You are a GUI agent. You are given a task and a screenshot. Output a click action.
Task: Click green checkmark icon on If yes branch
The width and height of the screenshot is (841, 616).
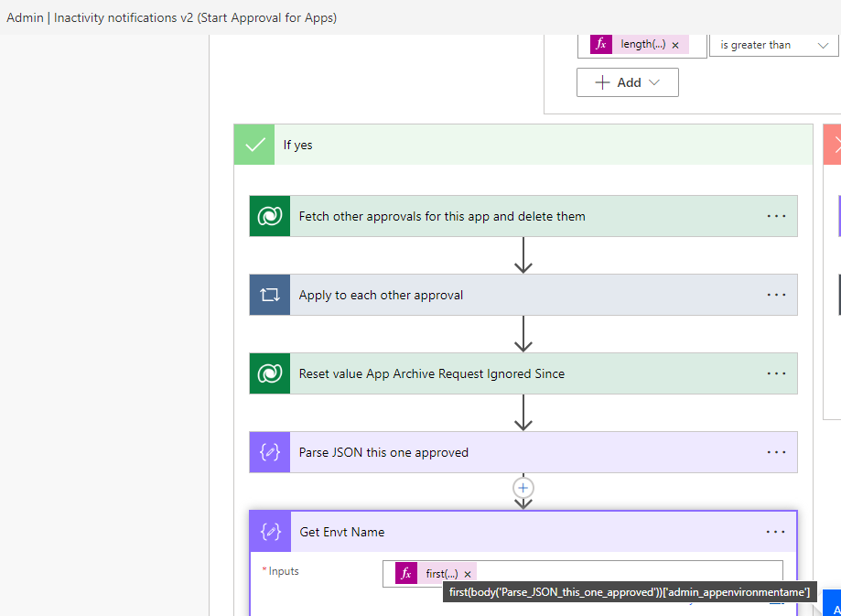[x=253, y=144]
